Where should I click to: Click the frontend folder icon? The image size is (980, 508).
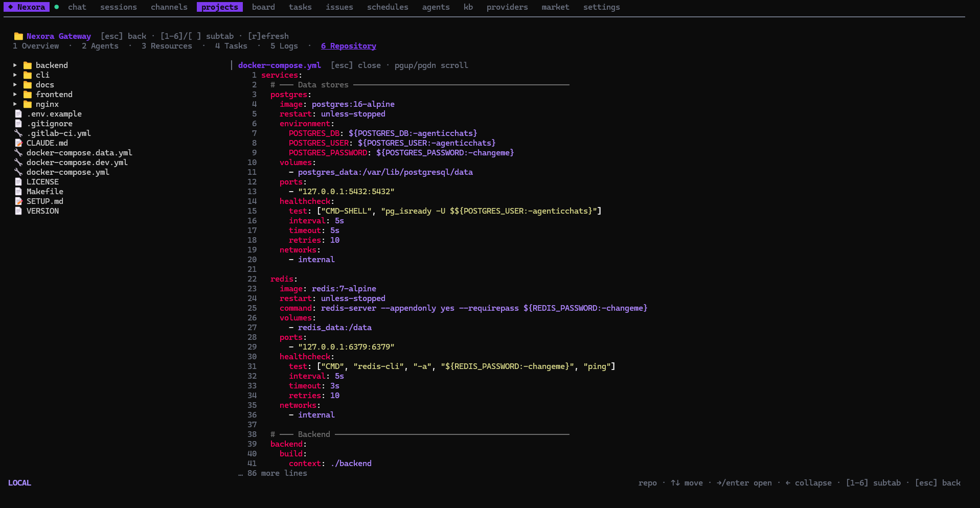tap(28, 95)
